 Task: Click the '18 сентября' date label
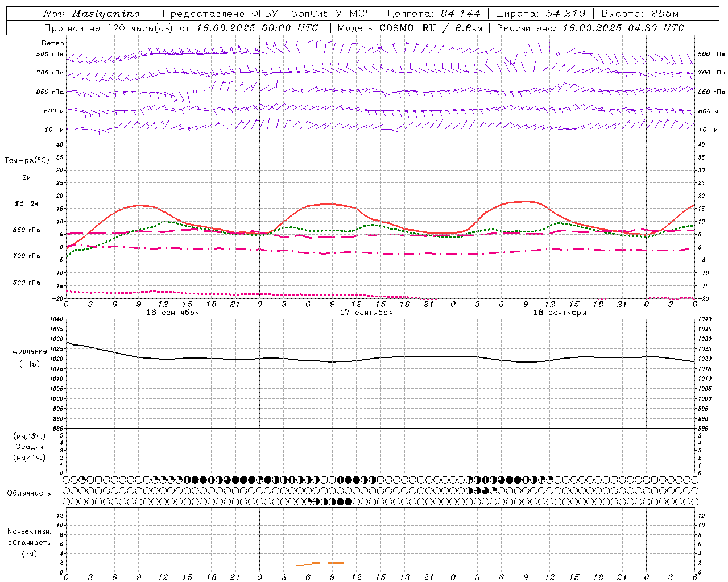tap(560, 313)
